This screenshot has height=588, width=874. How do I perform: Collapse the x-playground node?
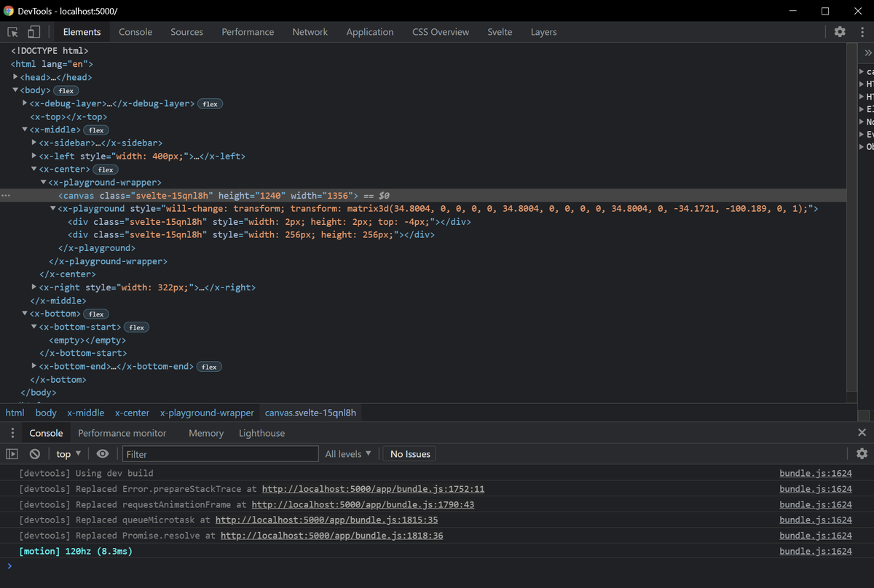click(x=53, y=208)
